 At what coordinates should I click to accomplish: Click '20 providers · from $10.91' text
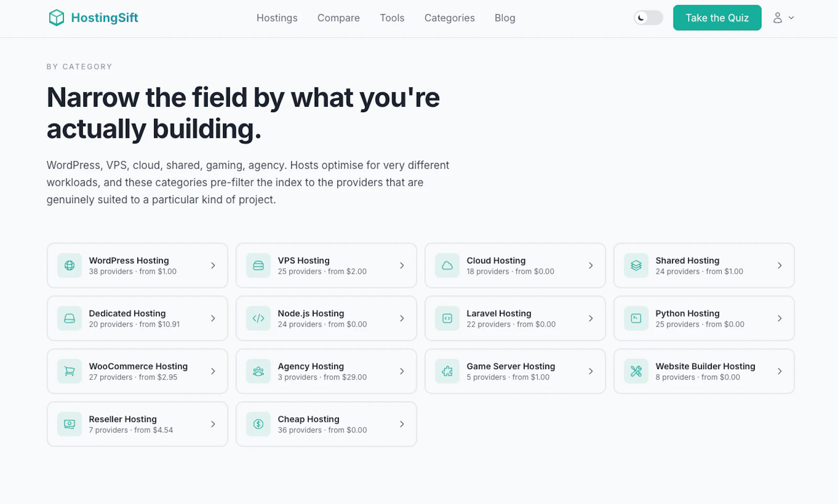coord(134,324)
